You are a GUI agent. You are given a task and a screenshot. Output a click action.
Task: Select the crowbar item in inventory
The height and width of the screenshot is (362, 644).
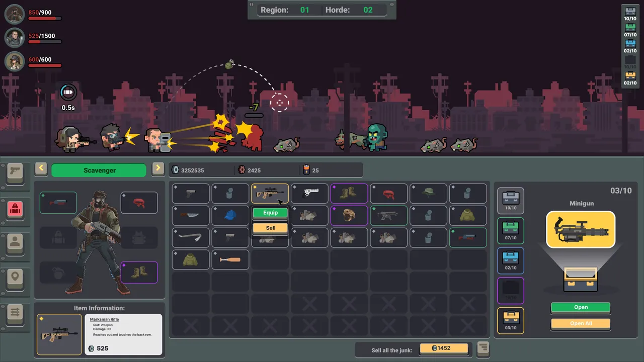pyautogui.click(x=191, y=238)
